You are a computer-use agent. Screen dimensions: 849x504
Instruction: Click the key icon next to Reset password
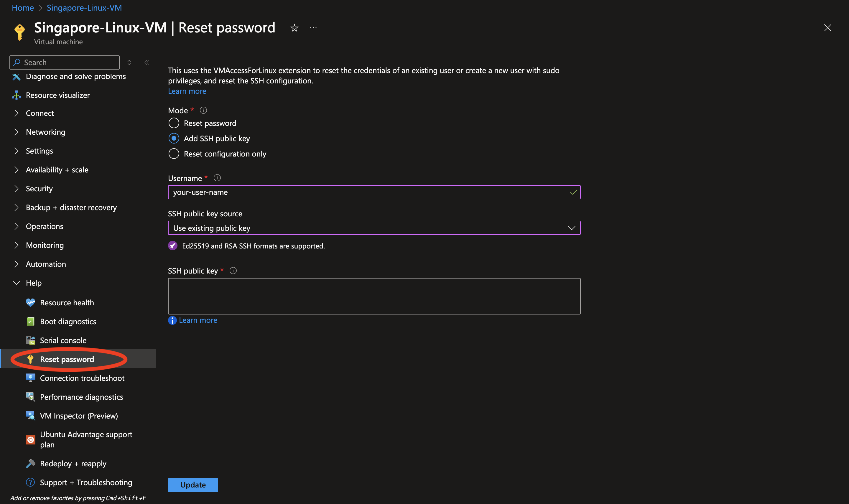coord(30,359)
